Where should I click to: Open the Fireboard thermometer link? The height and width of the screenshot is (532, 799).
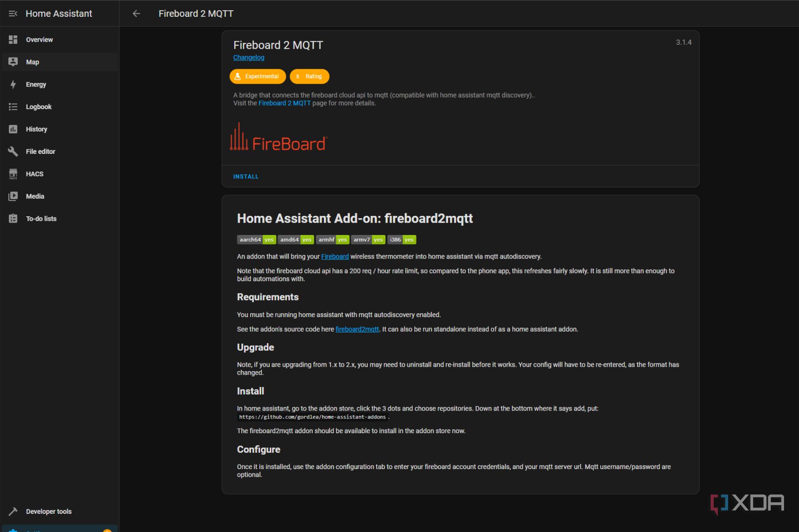click(x=335, y=257)
